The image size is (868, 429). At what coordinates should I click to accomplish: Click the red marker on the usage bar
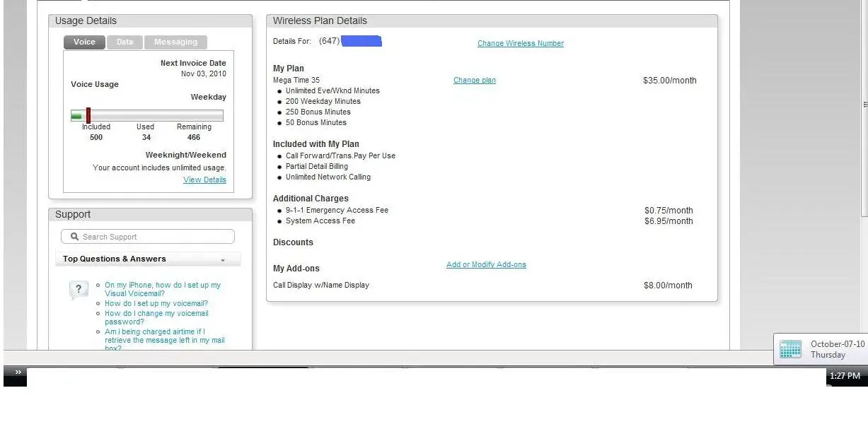click(x=88, y=116)
